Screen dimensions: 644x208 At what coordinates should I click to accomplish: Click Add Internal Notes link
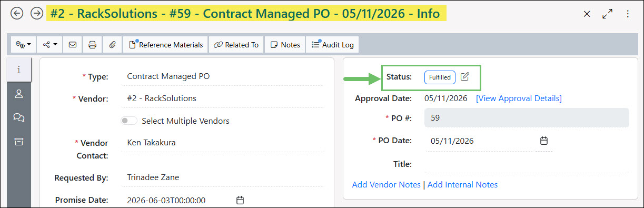click(x=462, y=185)
